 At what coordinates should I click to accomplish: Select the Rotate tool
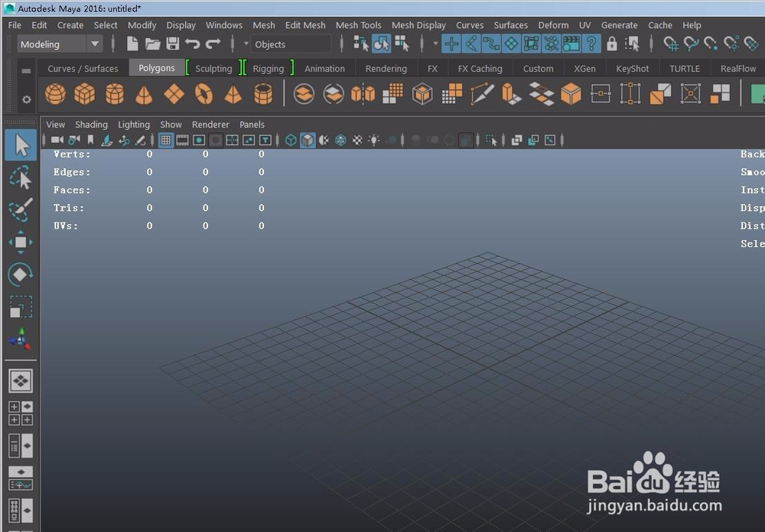point(21,274)
